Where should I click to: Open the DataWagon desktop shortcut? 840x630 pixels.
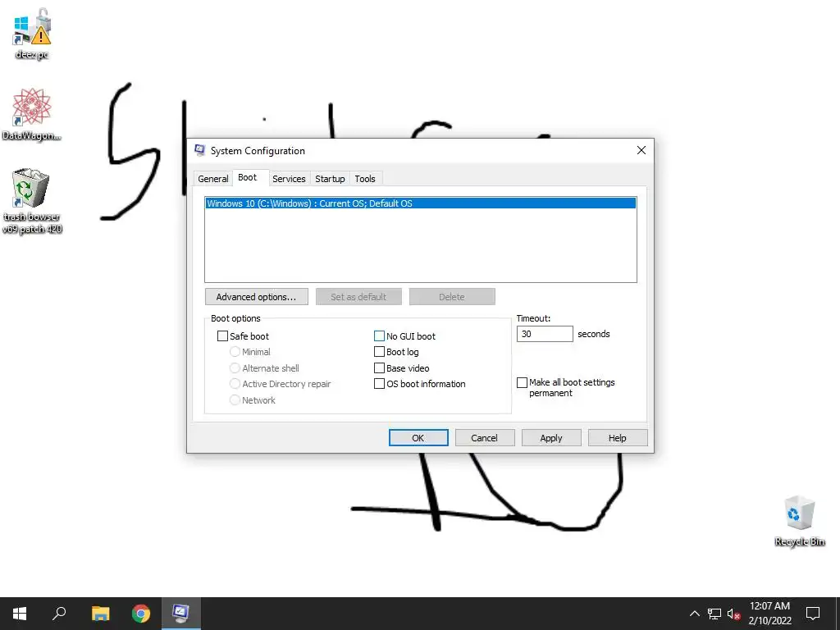pyautogui.click(x=32, y=114)
